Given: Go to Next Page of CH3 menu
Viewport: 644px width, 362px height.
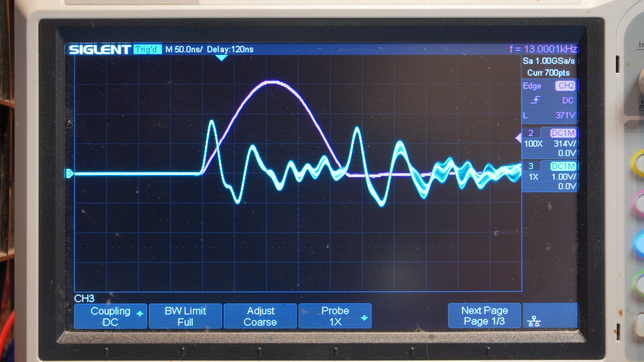Looking at the screenshot, I should 484,316.
